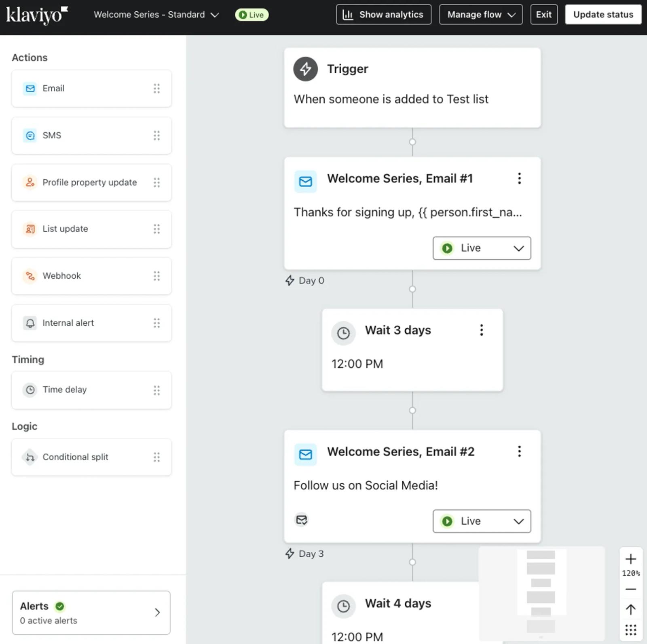Exit the flow editor
Image resolution: width=647 pixels, height=644 pixels.
pyautogui.click(x=543, y=15)
